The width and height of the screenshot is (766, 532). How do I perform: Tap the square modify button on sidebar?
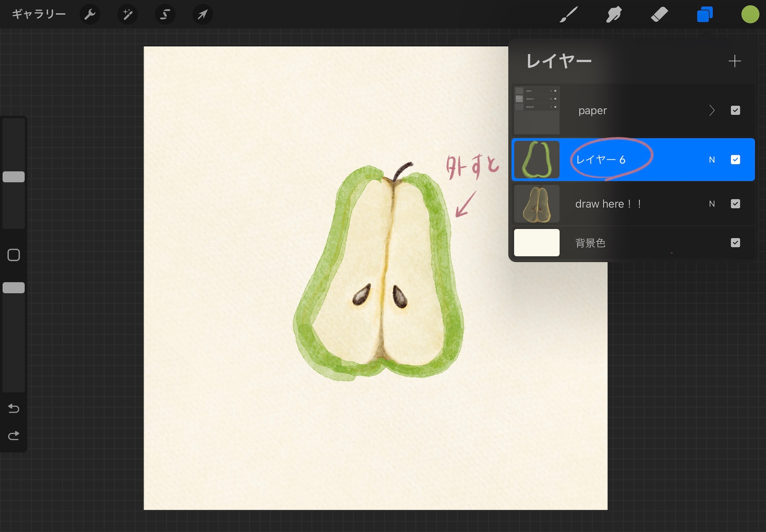(14, 255)
